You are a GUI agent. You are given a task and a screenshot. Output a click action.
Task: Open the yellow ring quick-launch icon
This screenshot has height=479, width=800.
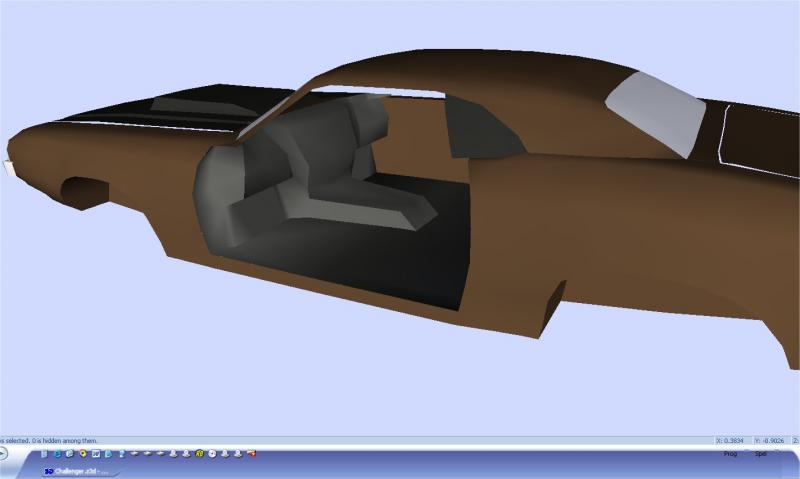point(83,454)
